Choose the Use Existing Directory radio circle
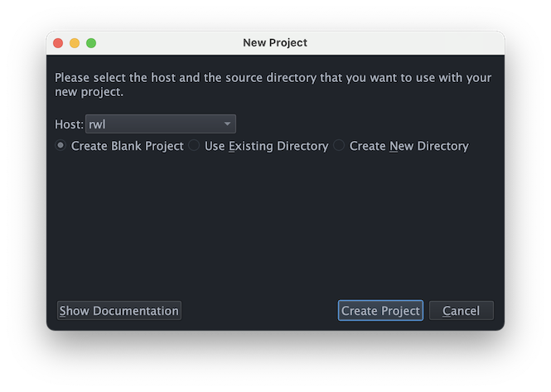The image size is (551, 392). (x=194, y=146)
